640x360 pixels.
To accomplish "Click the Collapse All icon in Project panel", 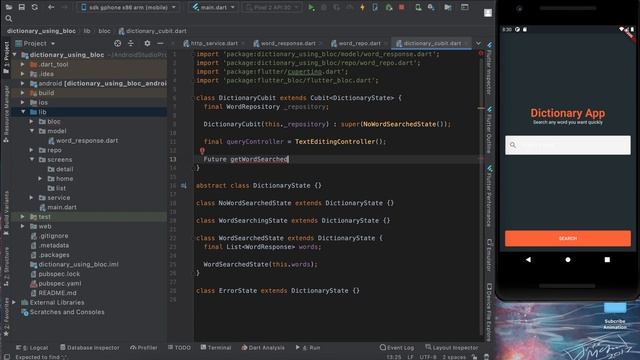I will 131,43.
